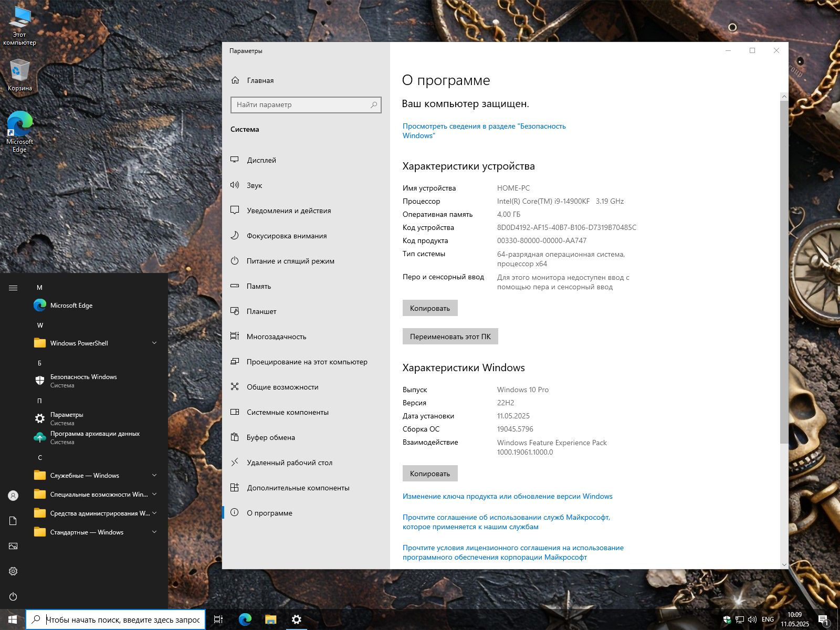Open the taskbar clock and date

[x=795, y=619]
